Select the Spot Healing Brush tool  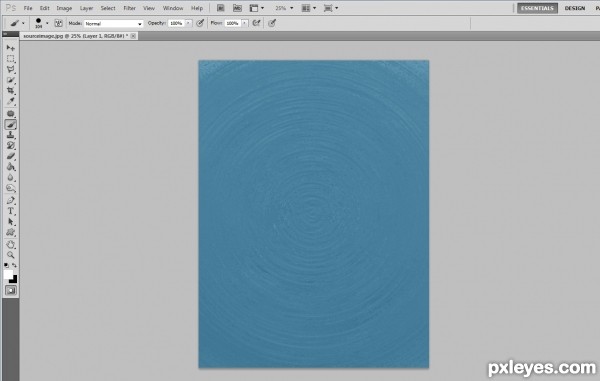(11, 114)
